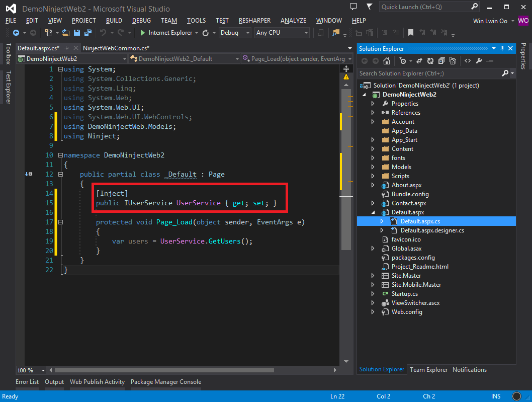This screenshot has width=532, height=402.
Task: Click the editor split-window handle icon
Action: (346, 68)
